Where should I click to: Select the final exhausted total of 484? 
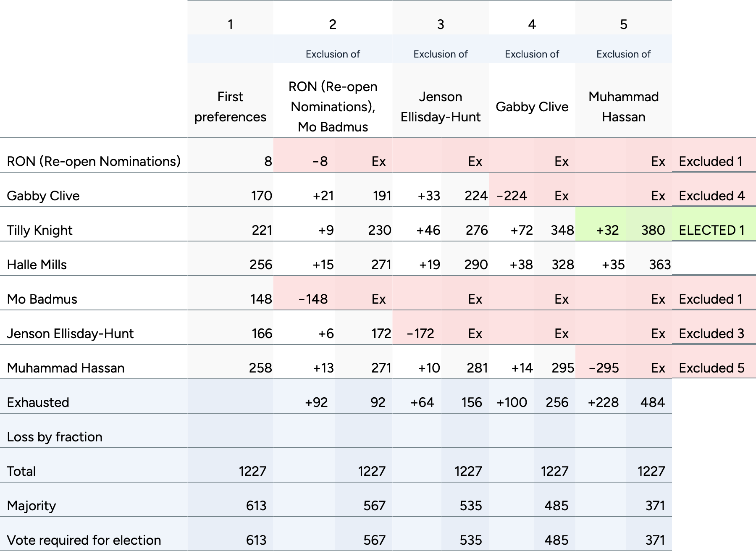[652, 402]
